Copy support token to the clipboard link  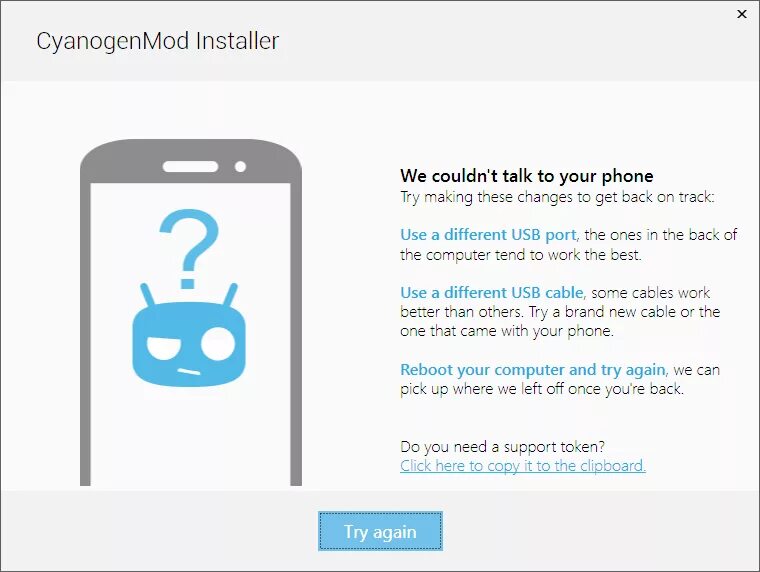click(x=522, y=466)
